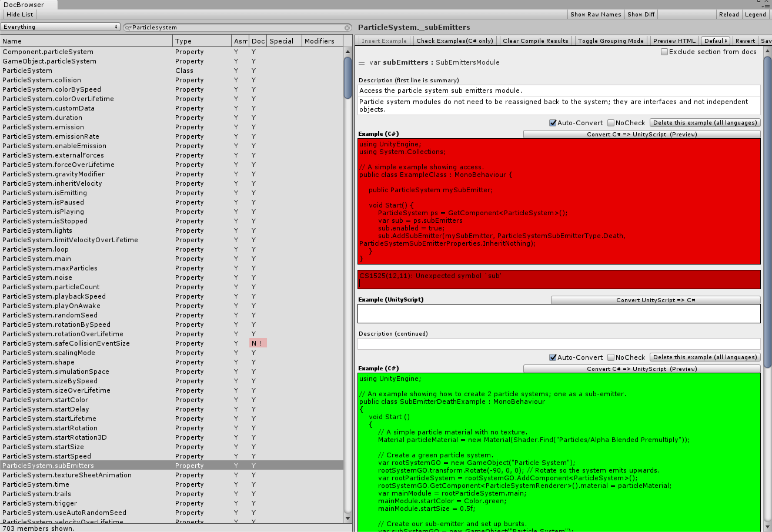Select the ParticleSystem class row
The height and width of the screenshot is (532, 772).
coord(172,71)
